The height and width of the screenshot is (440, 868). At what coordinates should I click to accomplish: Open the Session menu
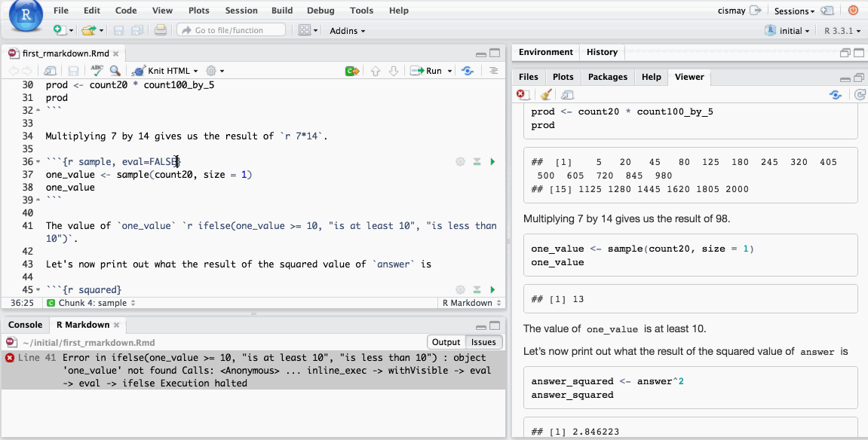point(241,11)
